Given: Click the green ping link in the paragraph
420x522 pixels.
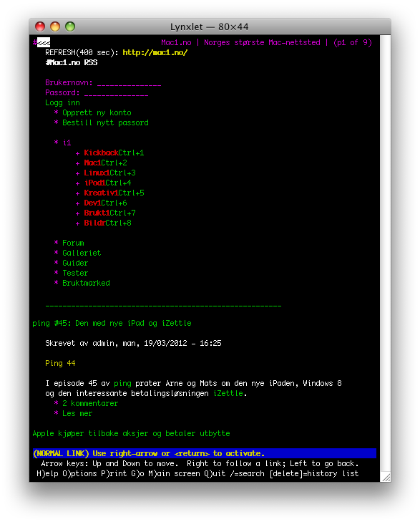Looking at the screenshot, I should click(x=122, y=383).
